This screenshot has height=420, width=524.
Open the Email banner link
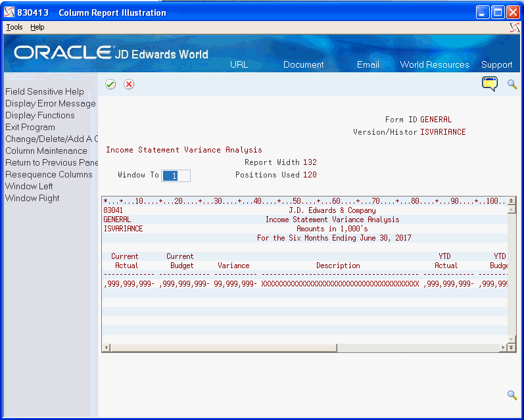(368, 64)
